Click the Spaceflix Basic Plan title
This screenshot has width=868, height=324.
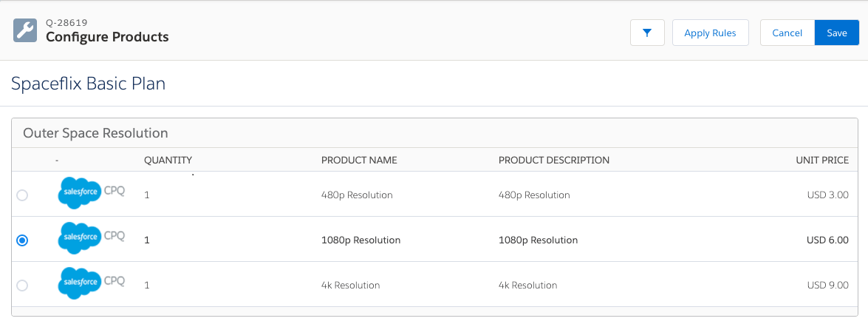(88, 84)
